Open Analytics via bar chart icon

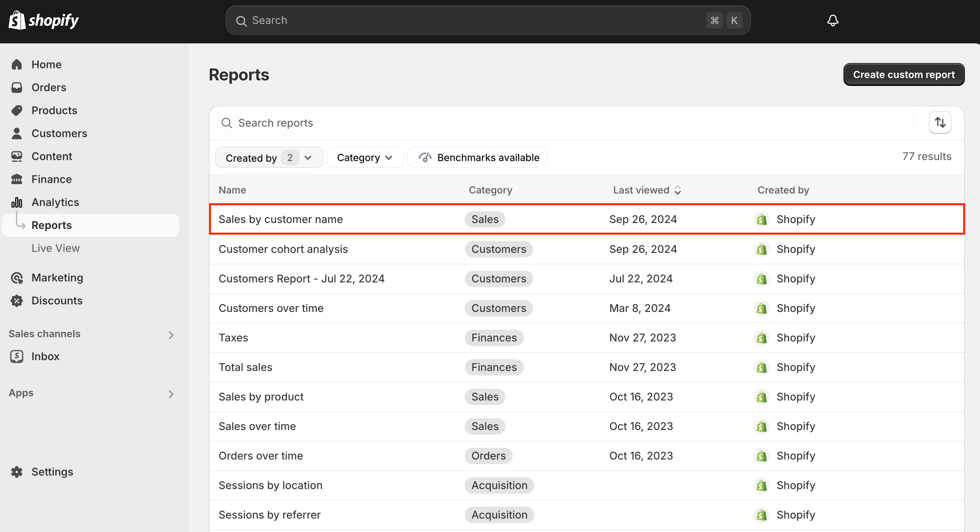coord(17,202)
